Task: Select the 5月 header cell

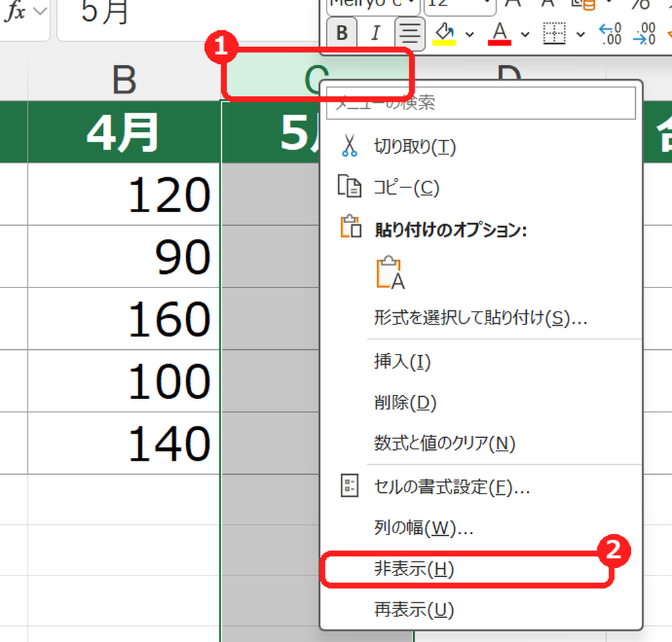Action: coord(271,132)
